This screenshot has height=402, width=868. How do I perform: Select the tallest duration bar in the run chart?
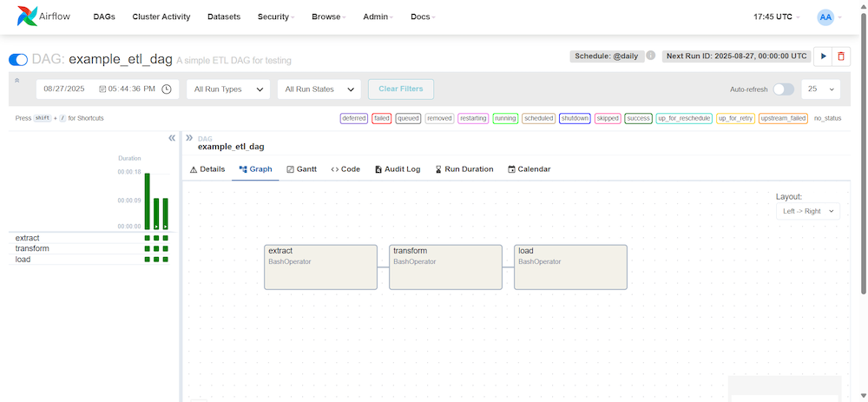pyautogui.click(x=148, y=201)
